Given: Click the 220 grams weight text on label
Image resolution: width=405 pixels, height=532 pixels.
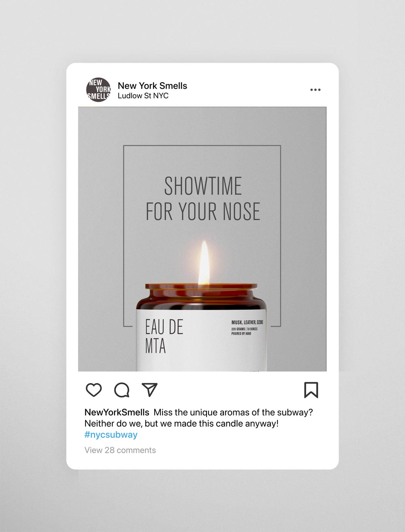Looking at the screenshot, I should 238,329.
